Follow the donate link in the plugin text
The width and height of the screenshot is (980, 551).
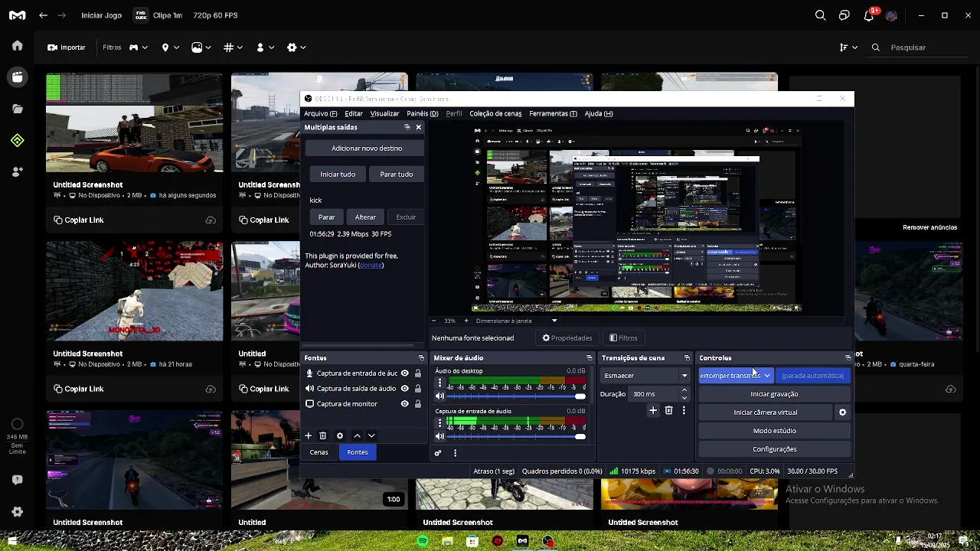click(371, 265)
